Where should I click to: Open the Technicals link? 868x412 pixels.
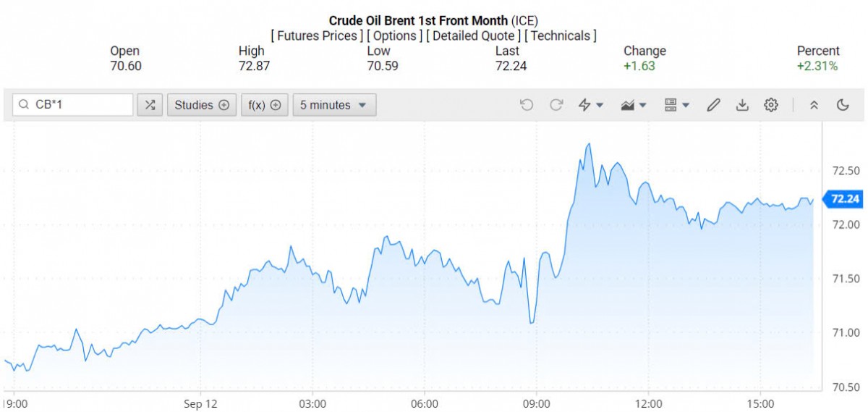pos(561,35)
